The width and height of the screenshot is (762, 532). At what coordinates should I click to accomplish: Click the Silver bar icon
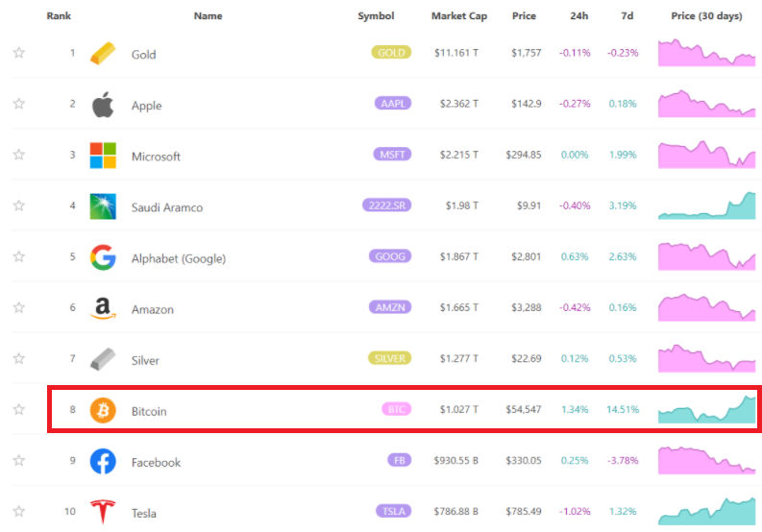coord(103,359)
